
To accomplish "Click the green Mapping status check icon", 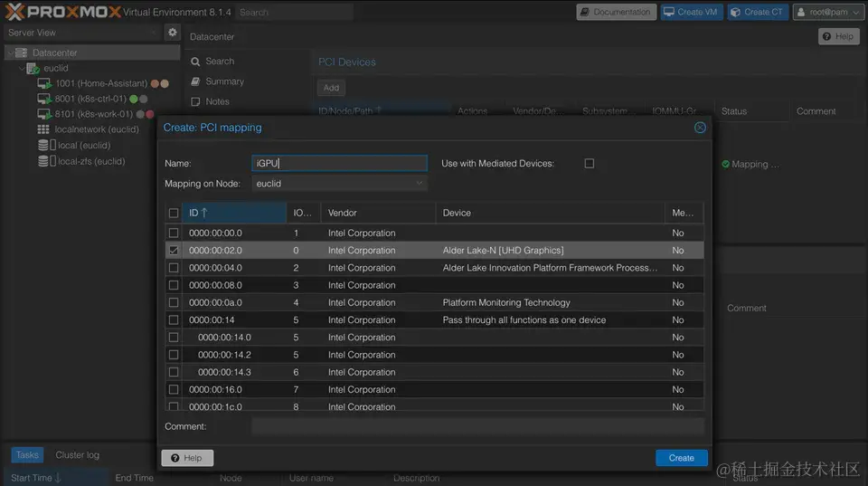I will (x=725, y=164).
